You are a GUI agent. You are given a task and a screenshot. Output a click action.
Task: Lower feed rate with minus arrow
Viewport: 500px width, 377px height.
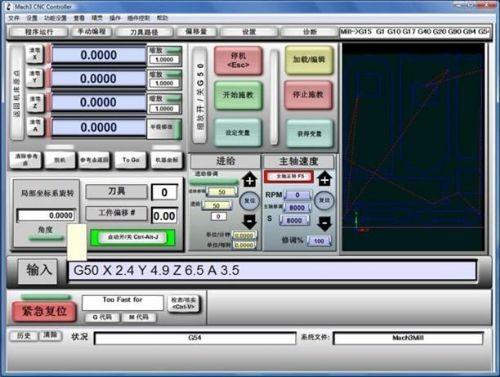249,222
